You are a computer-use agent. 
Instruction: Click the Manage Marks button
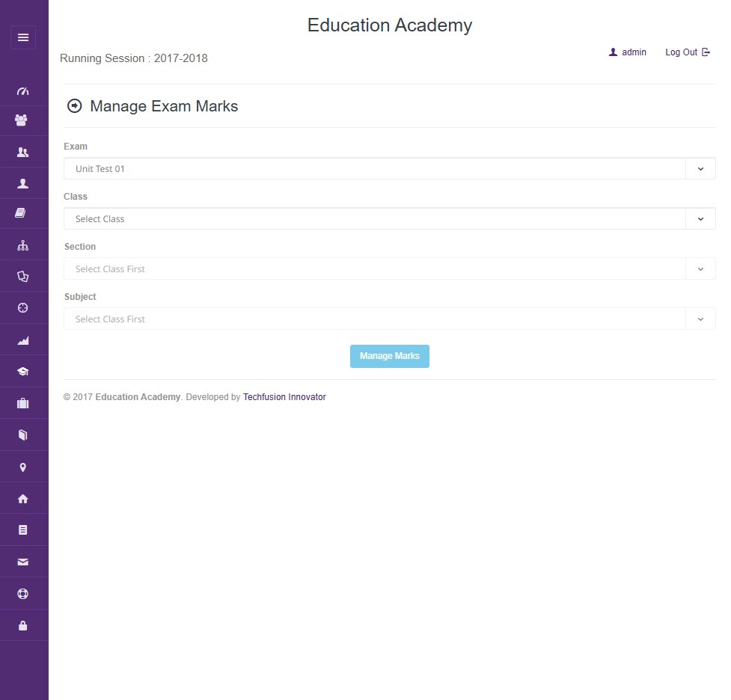(389, 356)
